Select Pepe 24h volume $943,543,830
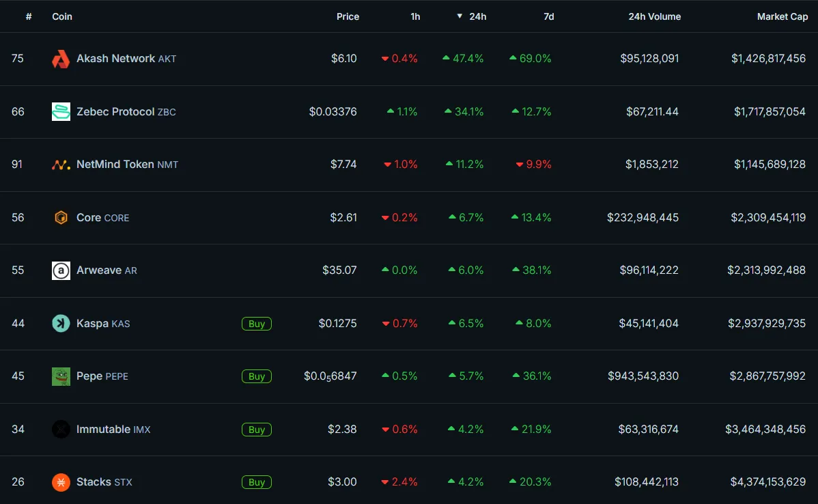The height and width of the screenshot is (504, 818). point(643,376)
